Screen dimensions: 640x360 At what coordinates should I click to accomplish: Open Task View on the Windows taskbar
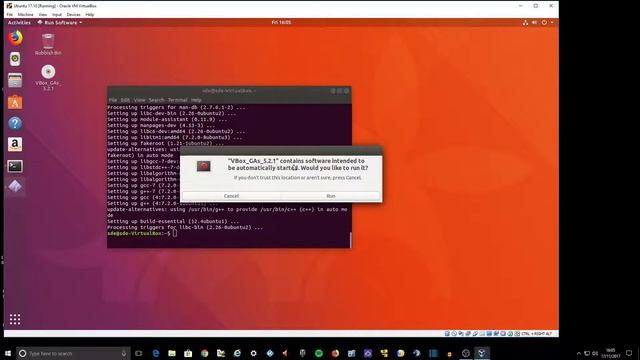point(139,353)
